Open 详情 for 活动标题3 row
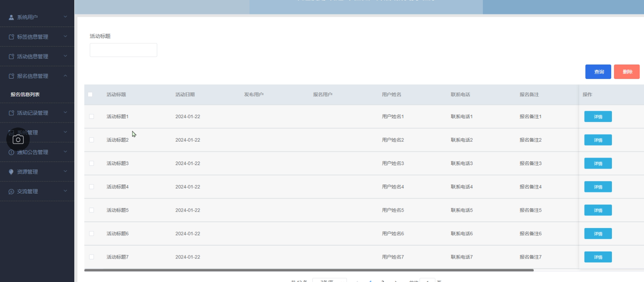This screenshot has width=644, height=282. tap(598, 163)
